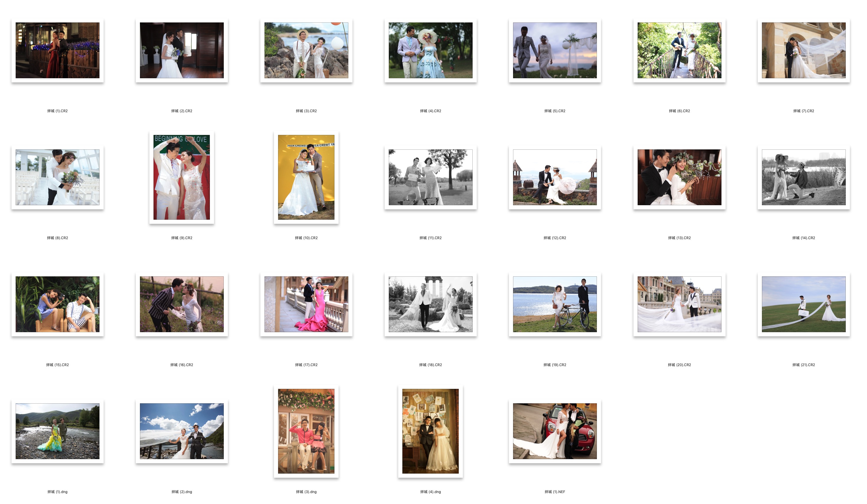Click the 绊城 (19).CR2 bicycle lakeside photo
This screenshot has height=504, width=867.
point(555,304)
